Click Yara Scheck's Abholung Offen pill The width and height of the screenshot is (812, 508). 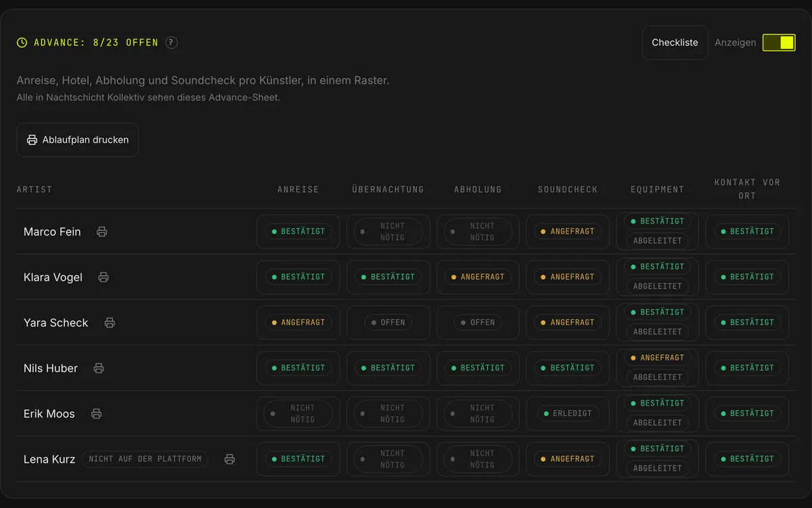[x=477, y=322]
